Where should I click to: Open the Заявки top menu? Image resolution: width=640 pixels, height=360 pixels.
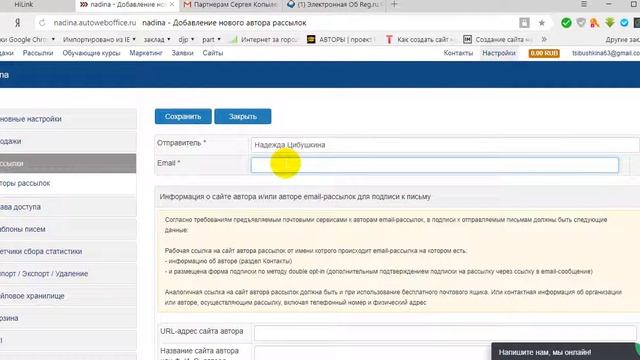182,53
